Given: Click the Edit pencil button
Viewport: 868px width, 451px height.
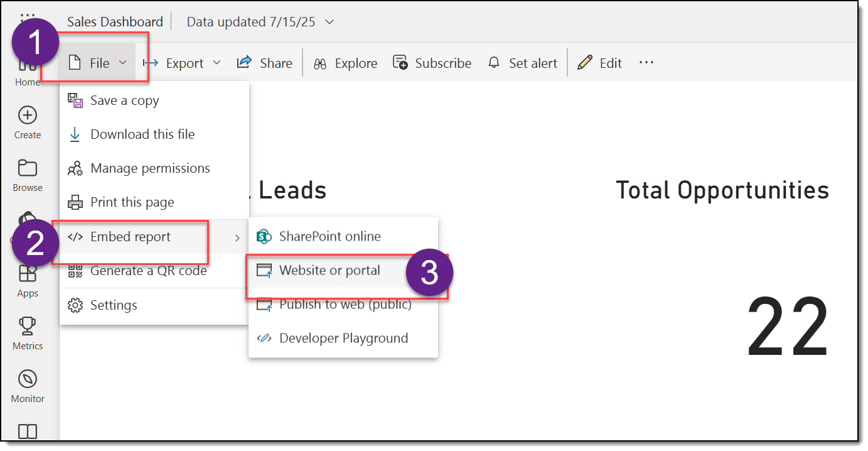Looking at the screenshot, I should tap(599, 63).
